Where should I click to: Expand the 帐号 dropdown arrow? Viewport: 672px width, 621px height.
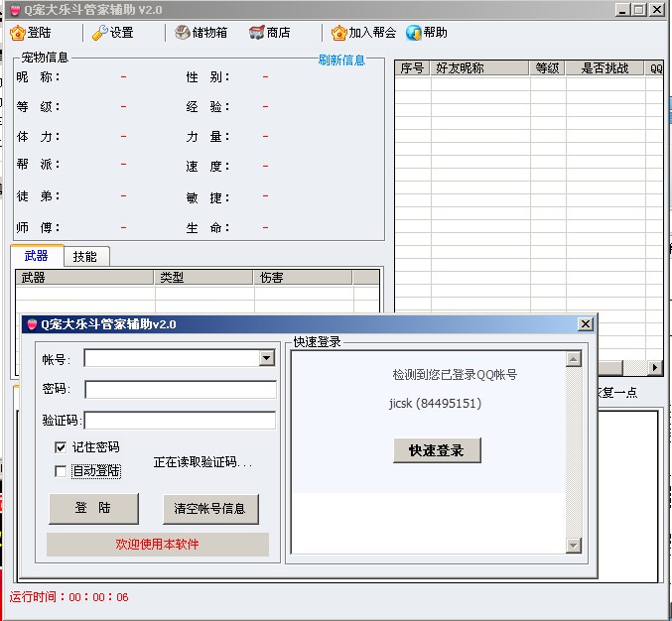coord(267,358)
